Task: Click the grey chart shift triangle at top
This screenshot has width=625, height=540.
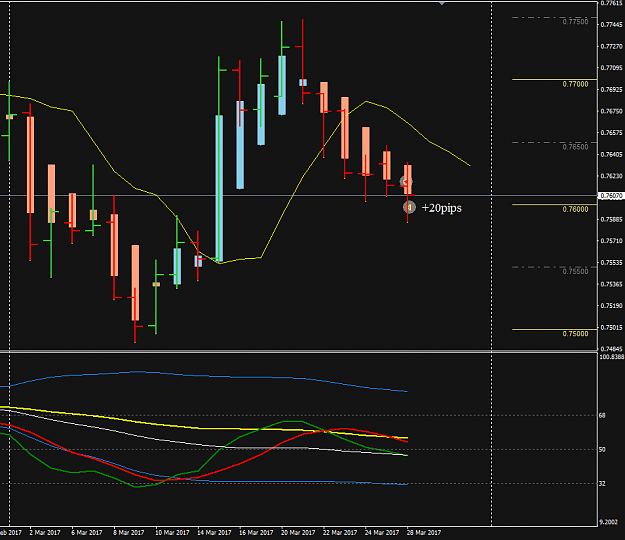Action: [442, 3]
